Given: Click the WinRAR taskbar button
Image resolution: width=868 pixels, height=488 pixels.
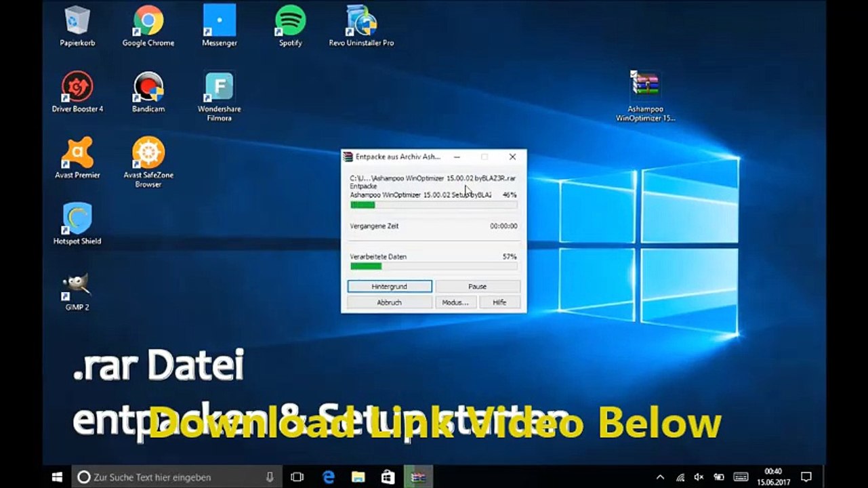Looking at the screenshot, I should (418, 477).
